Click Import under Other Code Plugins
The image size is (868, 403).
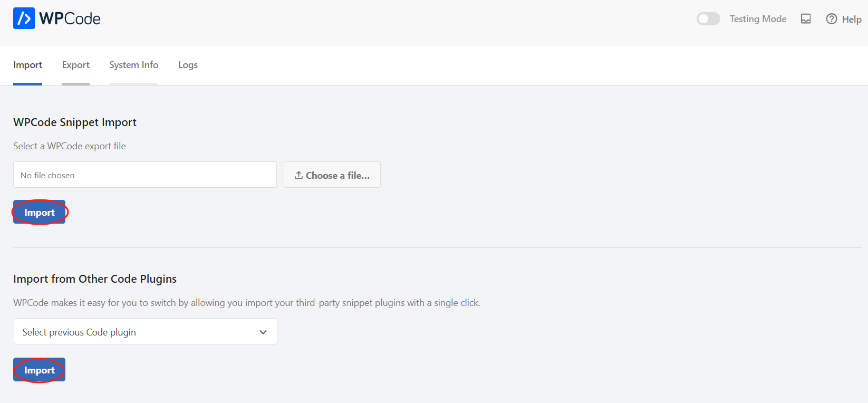pos(40,370)
